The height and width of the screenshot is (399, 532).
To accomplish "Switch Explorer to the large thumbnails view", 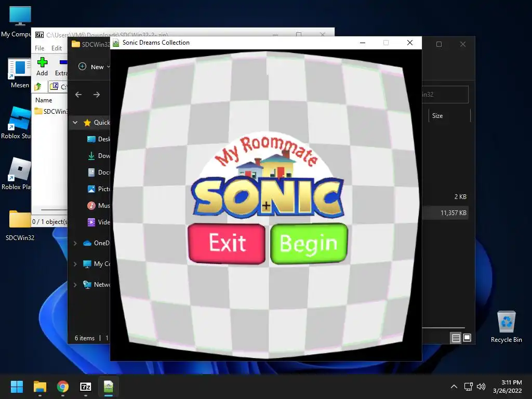I will (x=467, y=338).
